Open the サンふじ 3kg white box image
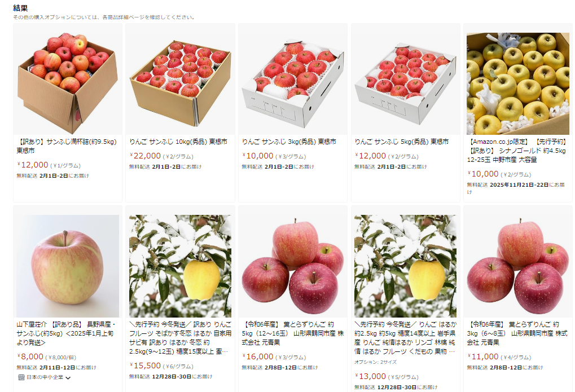Image resolution: width=575 pixels, height=392 pixels. tap(293, 83)
